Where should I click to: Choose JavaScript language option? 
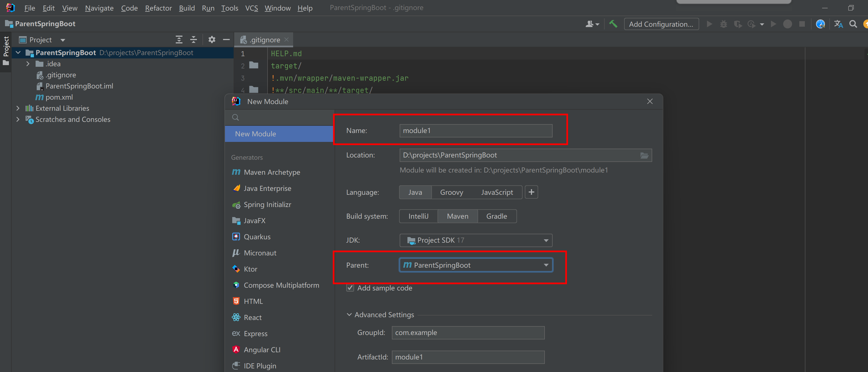497,193
